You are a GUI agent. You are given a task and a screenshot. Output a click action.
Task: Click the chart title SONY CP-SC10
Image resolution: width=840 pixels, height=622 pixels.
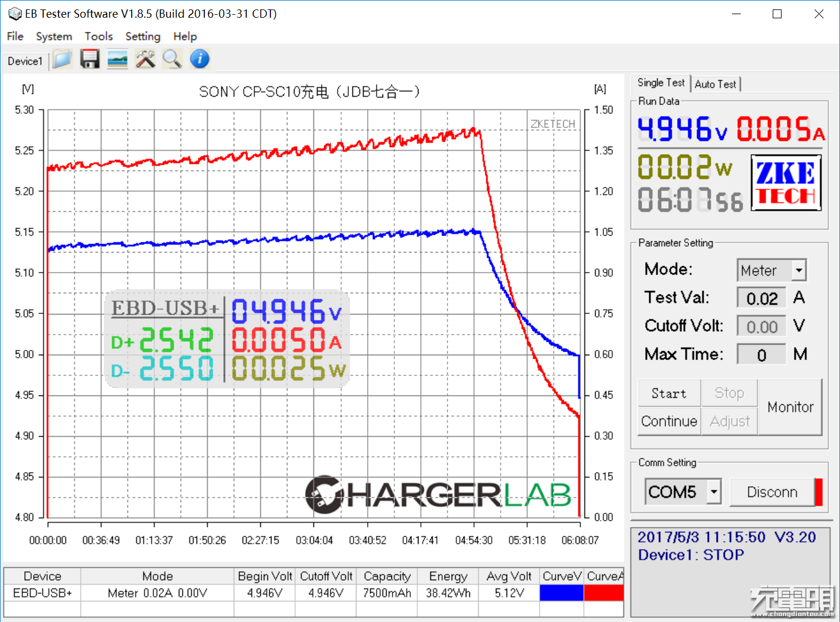coord(309,92)
